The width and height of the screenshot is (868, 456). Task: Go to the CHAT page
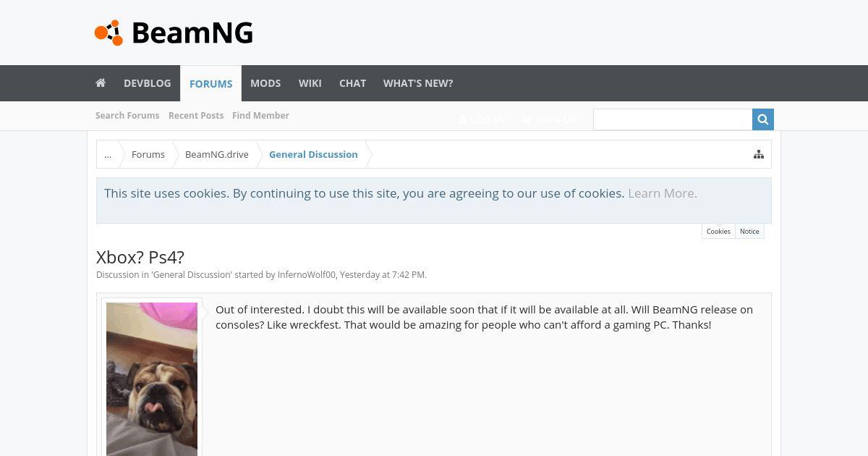352,83
